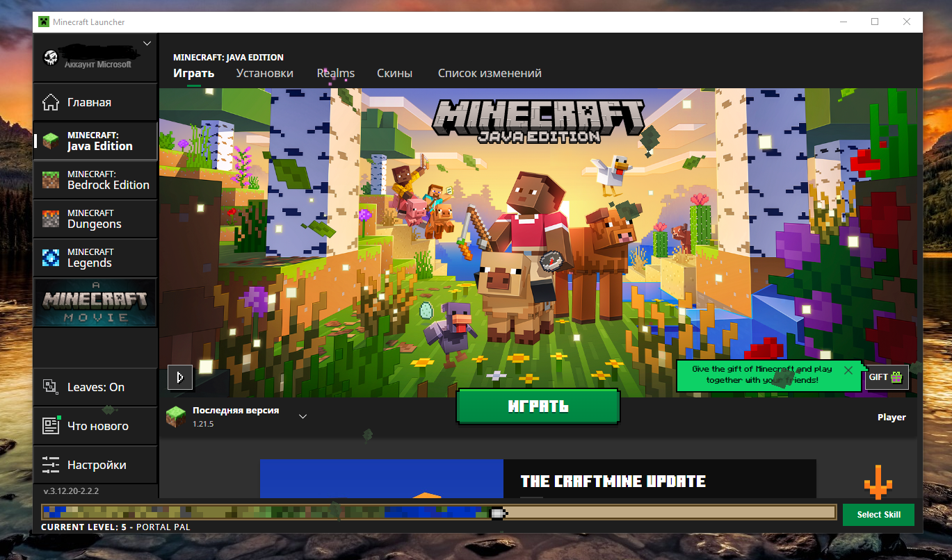The image size is (952, 560).
Task: Click the gift of Minecraft message text
Action: pos(762,374)
